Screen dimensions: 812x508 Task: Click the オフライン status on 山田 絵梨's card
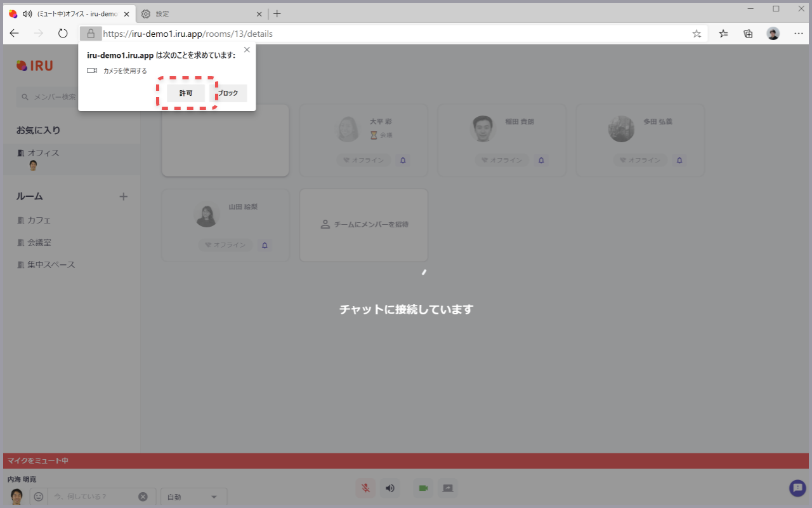[225, 245]
